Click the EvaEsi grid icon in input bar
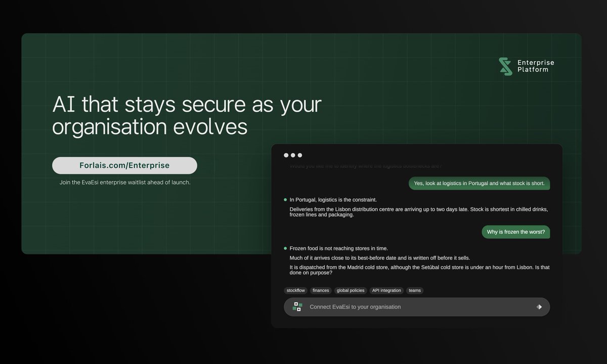607x364 pixels. (297, 307)
